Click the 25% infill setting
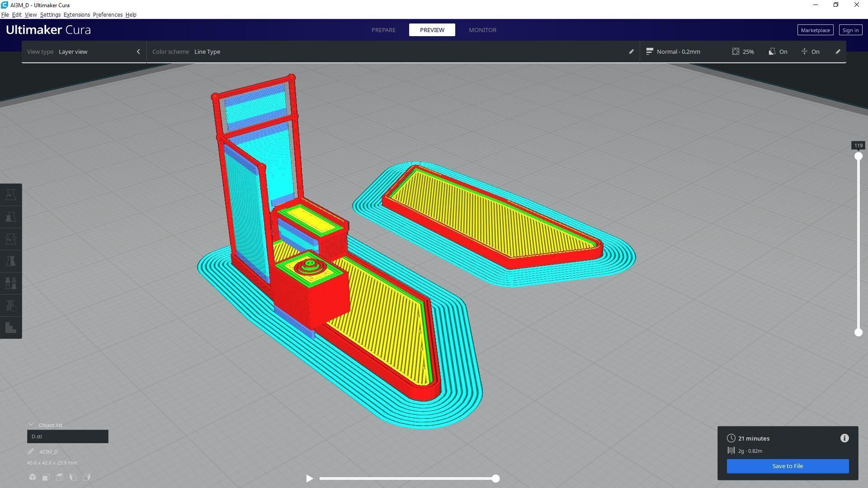This screenshot has width=868, height=488. [743, 52]
